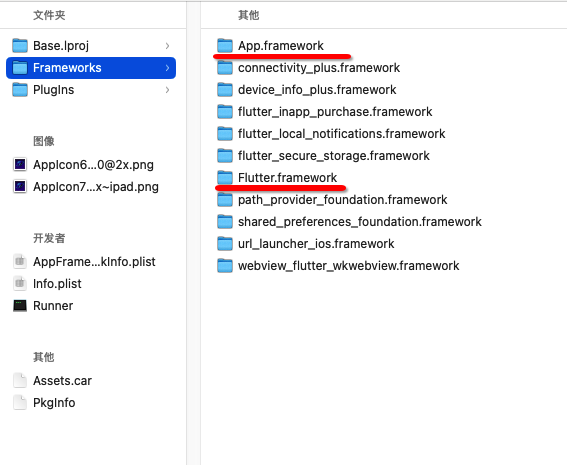Expand the Base.lproj folder chevron
The width and height of the screenshot is (567, 465).
(167, 46)
